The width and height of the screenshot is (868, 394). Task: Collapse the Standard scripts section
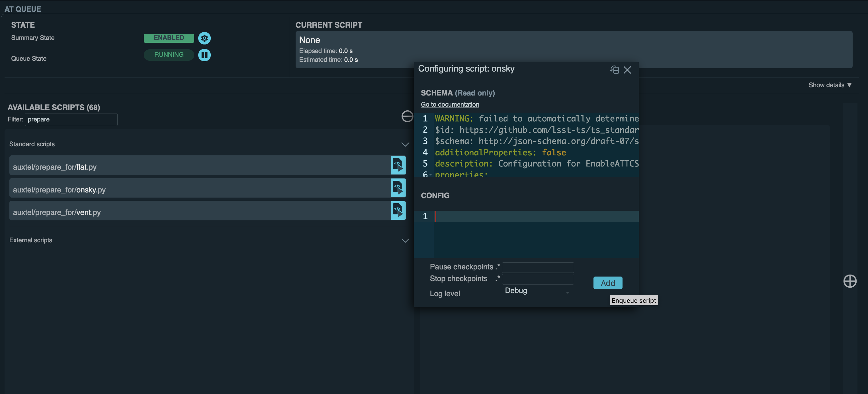pyautogui.click(x=405, y=144)
